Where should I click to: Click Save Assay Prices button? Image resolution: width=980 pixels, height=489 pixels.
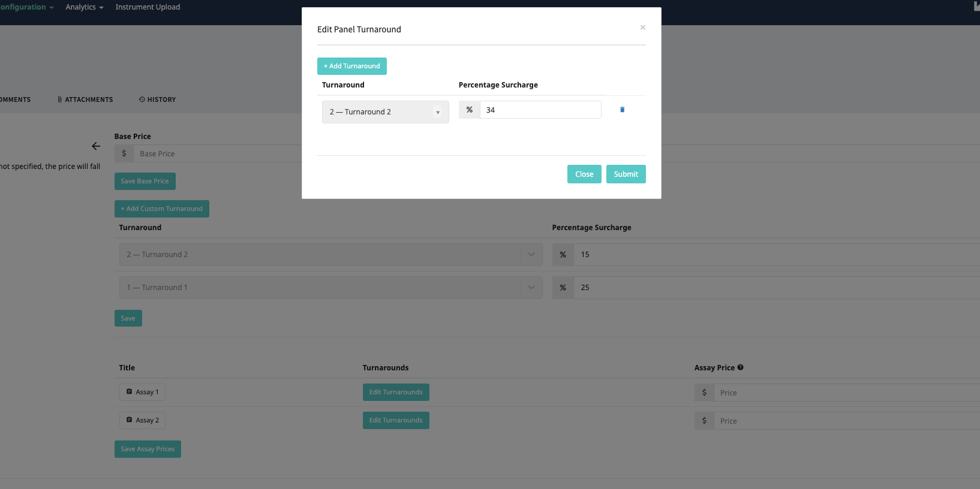tap(148, 449)
